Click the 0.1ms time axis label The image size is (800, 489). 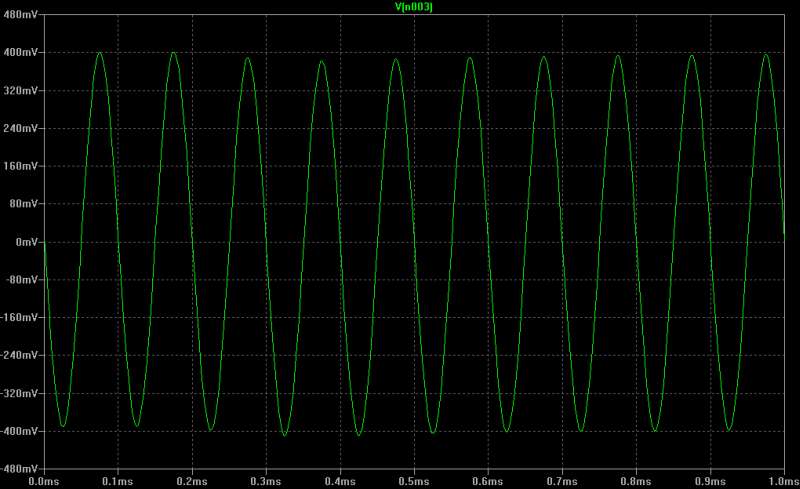(x=118, y=481)
